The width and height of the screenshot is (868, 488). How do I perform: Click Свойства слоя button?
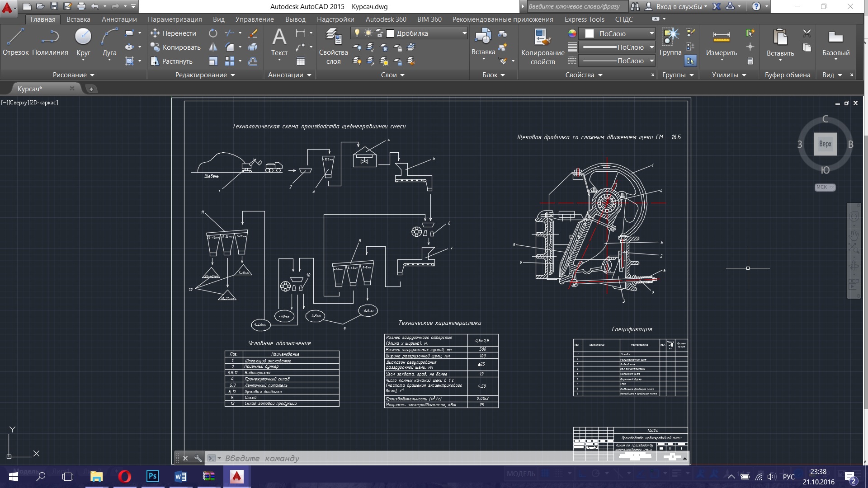click(333, 46)
